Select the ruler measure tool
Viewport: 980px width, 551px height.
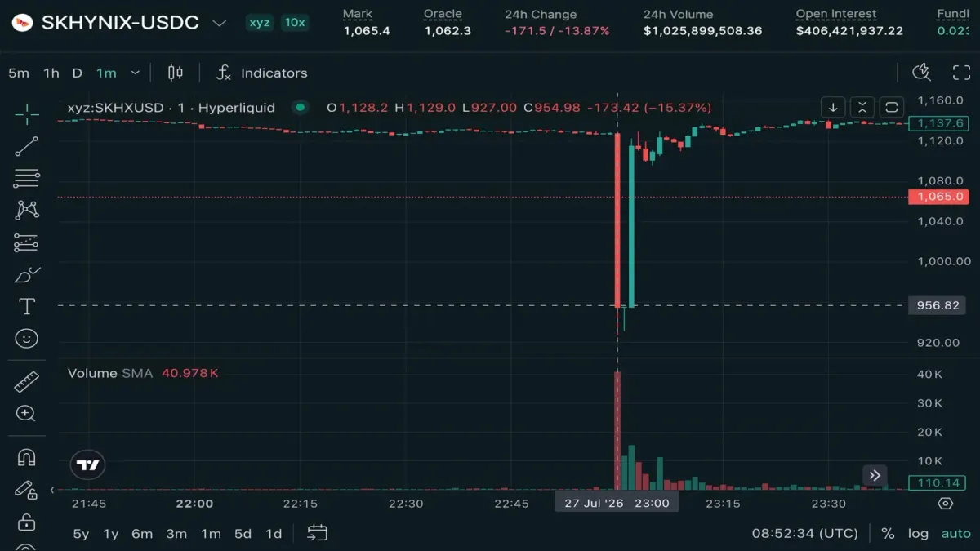27,381
